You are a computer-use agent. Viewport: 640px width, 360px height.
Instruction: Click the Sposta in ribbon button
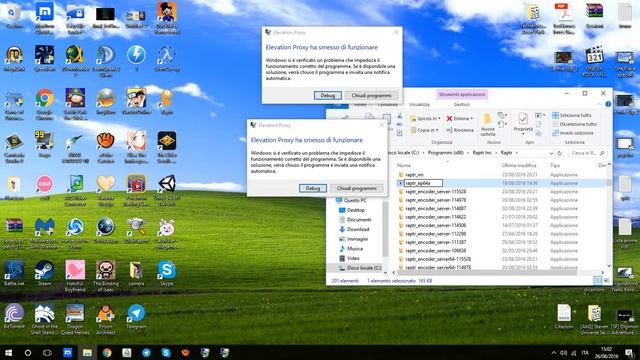(x=424, y=118)
